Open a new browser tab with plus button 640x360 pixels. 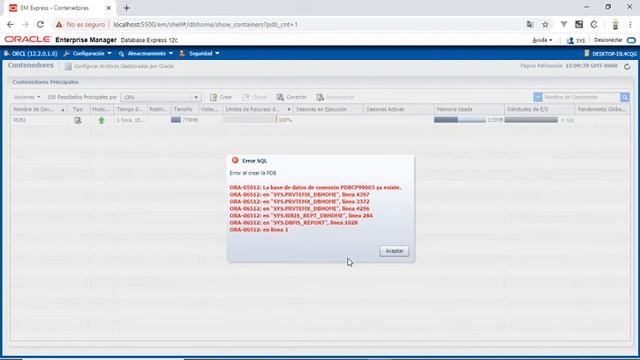tap(127, 8)
